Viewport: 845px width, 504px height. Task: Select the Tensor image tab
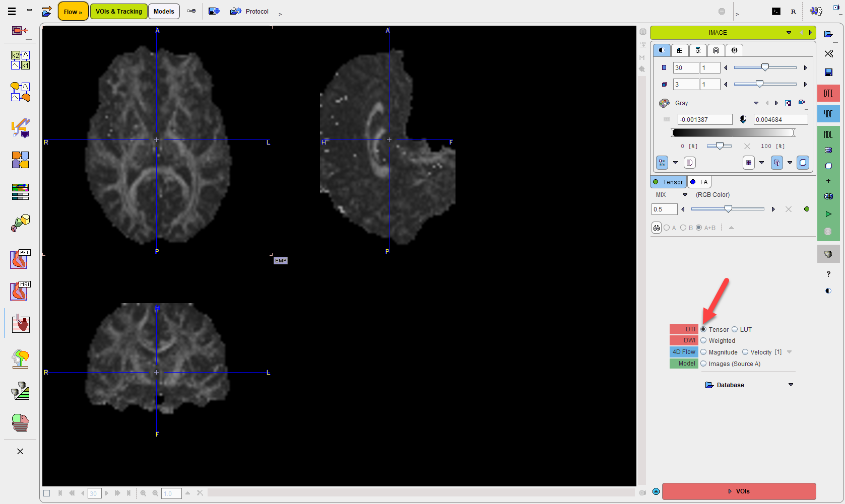(668, 182)
